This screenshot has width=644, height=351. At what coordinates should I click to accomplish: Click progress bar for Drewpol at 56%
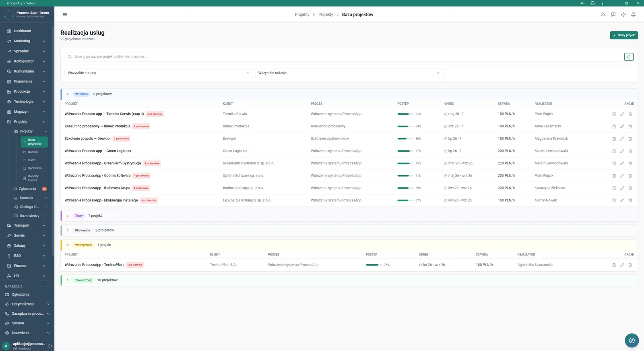click(x=405, y=139)
